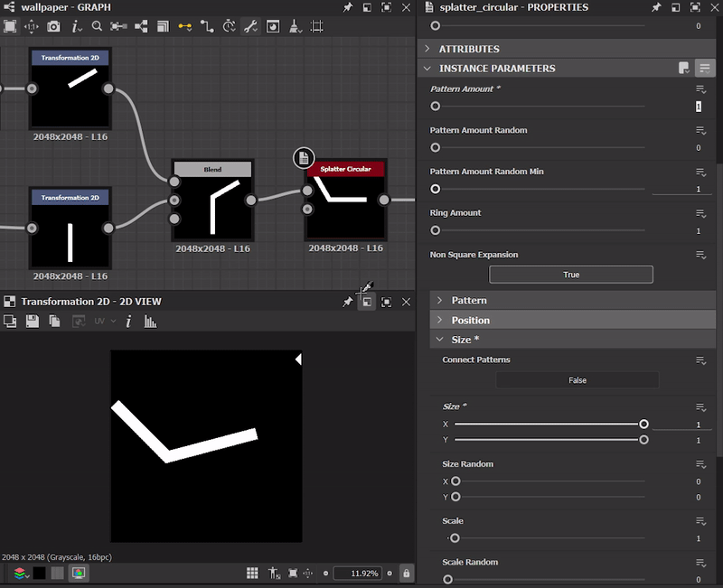Toggle Connect Patterns False button
723x588 pixels.
pos(577,380)
